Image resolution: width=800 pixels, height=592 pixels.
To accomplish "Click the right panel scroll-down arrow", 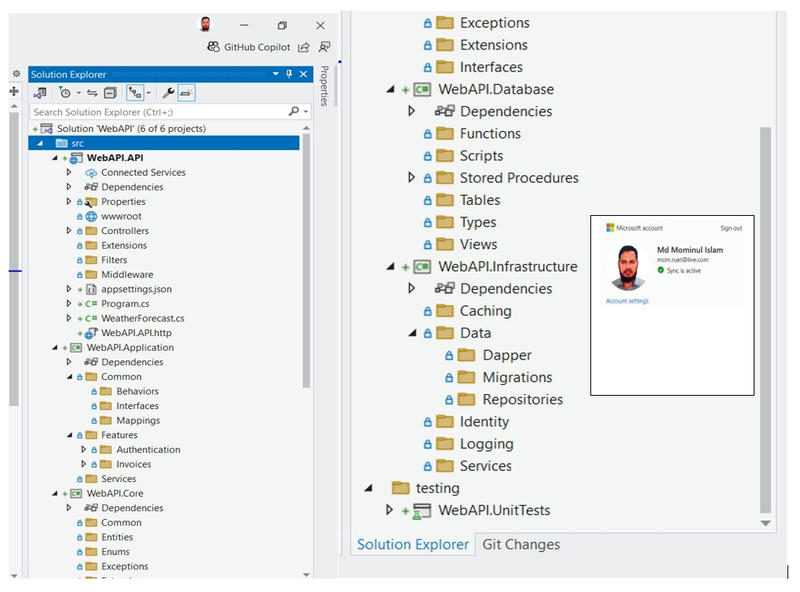I will click(765, 524).
